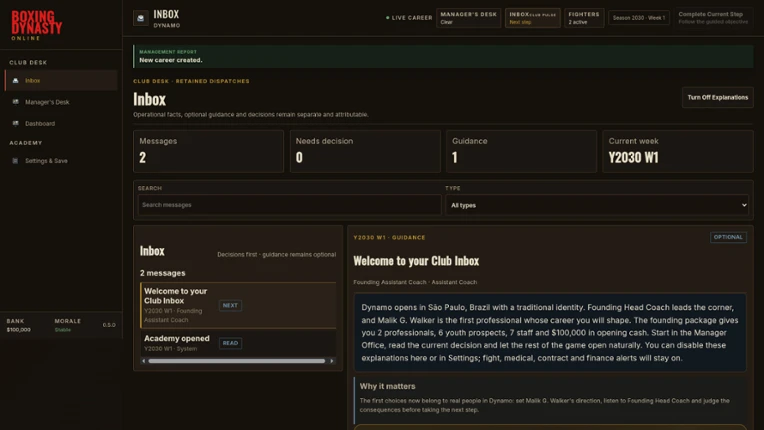Go to Dashboard in sidebar
This screenshot has height=430, width=764.
(x=61, y=123)
